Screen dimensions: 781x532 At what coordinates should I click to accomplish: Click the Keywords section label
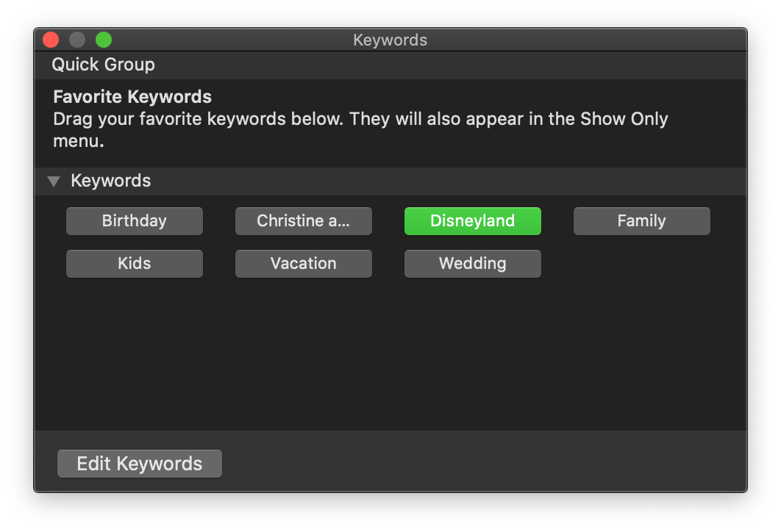pyautogui.click(x=110, y=181)
